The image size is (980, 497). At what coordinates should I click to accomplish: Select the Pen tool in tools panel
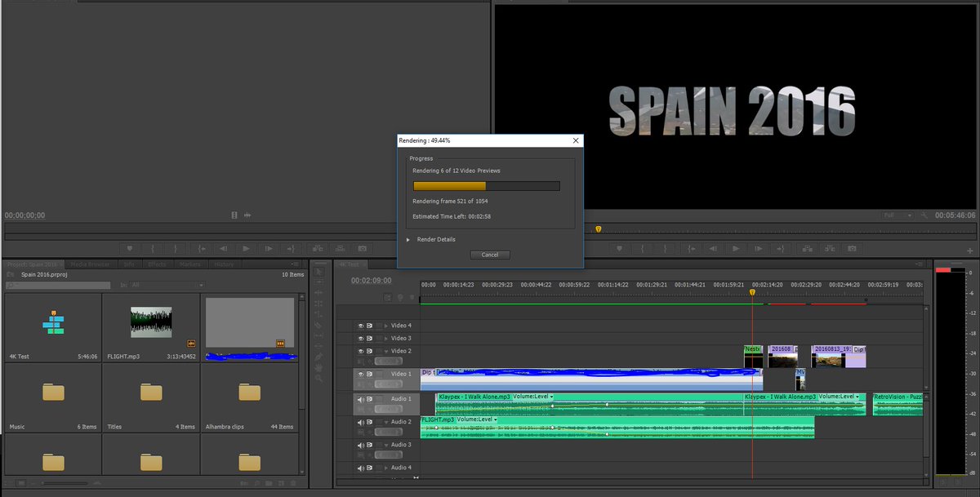tap(318, 357)
